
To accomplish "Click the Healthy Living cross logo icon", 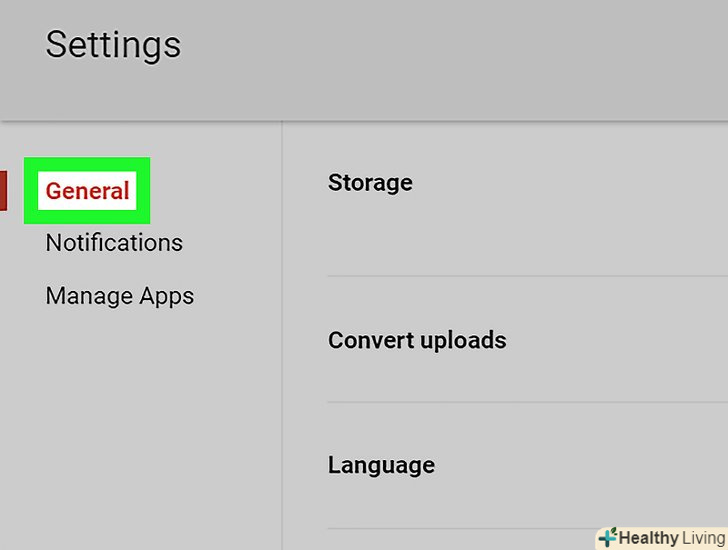I will (607, 538).
